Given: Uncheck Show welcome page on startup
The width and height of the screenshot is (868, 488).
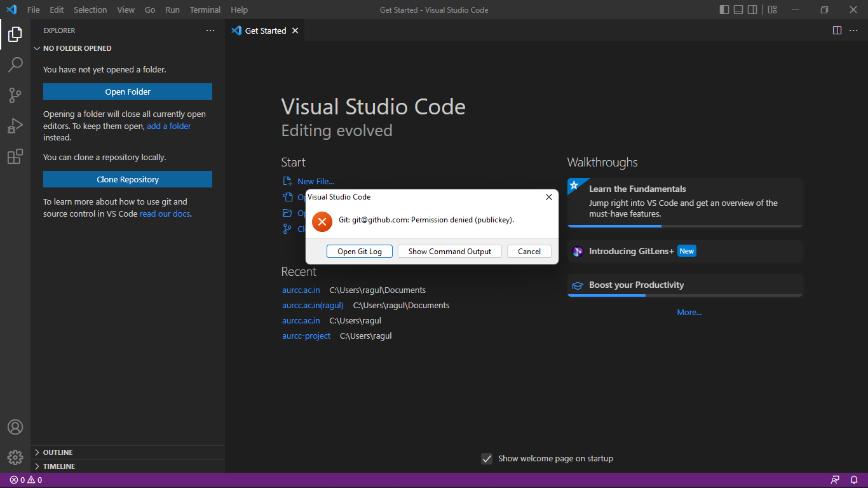Looking at the screenshot, I should point(487,458).
